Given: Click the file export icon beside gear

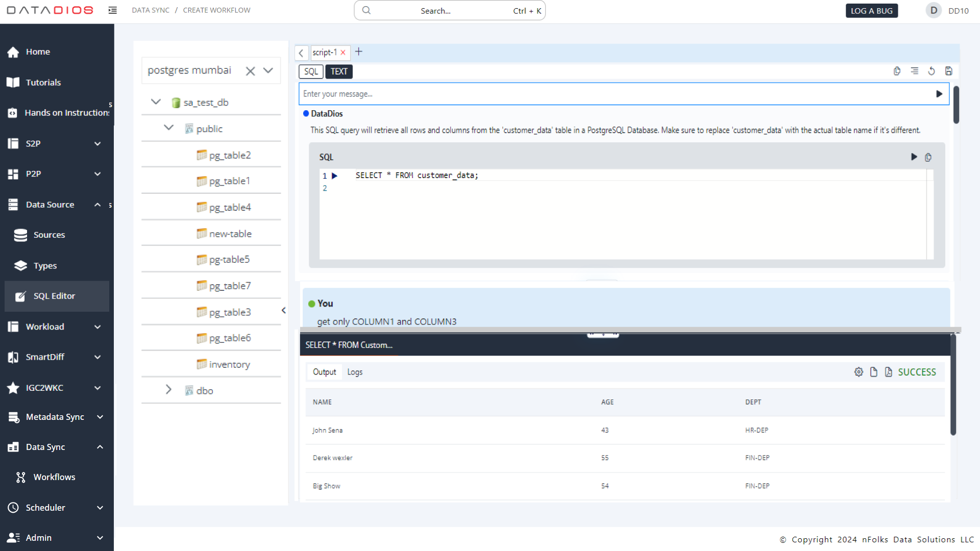Looking at the screenshot, I should point(874,372).
